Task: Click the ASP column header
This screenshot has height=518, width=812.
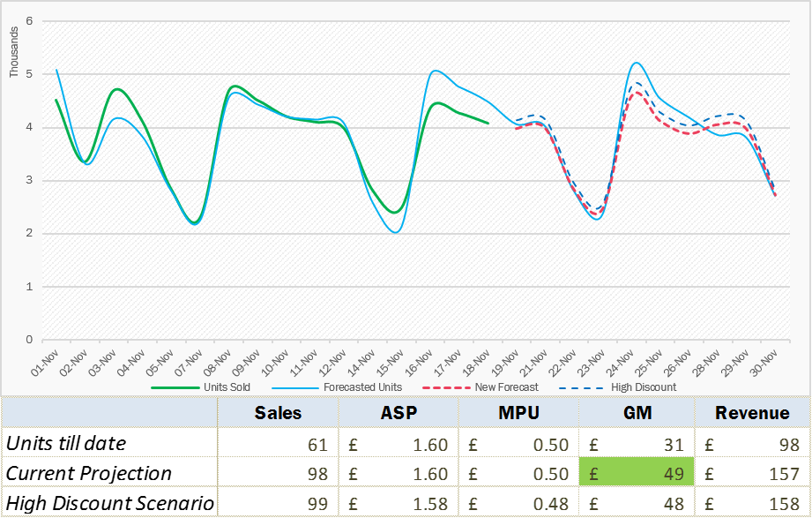Action: [x=399, y=413]
